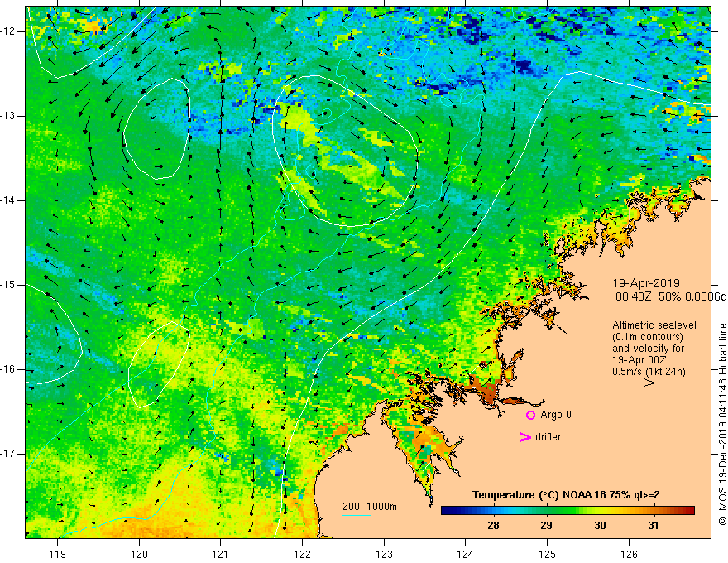The height and width of the screenshot is (563, 728).
Task: Click longitude axis label 122
Action: 302,554
